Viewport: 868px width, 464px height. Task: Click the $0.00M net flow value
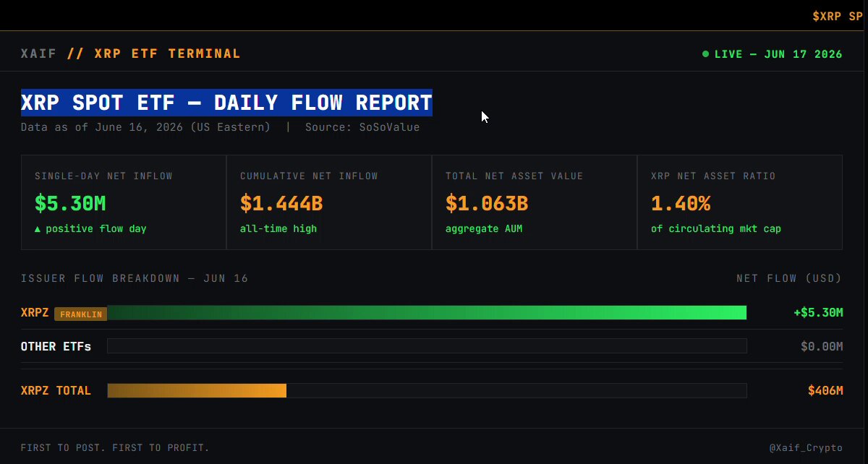[x=822, y=346]
